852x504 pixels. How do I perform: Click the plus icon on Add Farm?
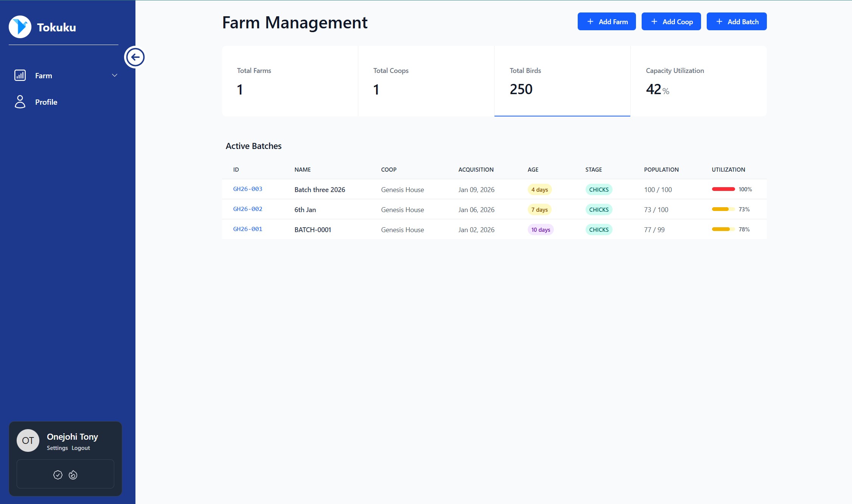click(x=590, y=22)
